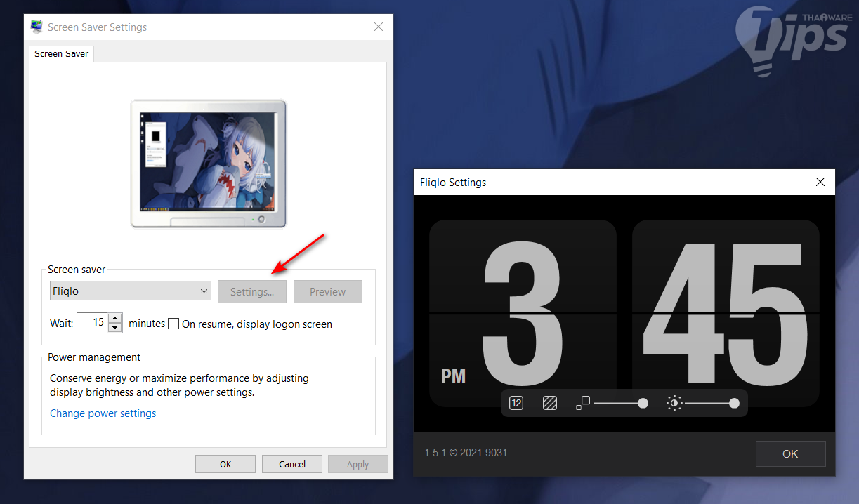Adjust the Fliqlo size slider handle
Screen dimensions: 859x504
(x=643, y=403)
